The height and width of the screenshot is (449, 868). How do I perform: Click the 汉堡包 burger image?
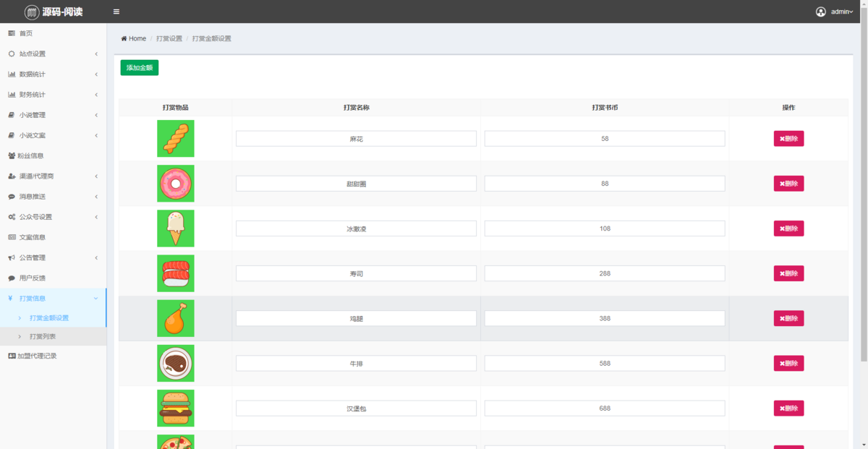(x=176, y=409)
